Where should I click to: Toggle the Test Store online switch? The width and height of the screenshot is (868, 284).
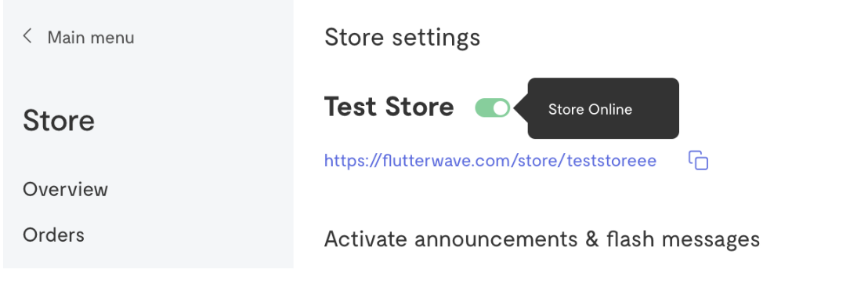(x=493, y=108)
